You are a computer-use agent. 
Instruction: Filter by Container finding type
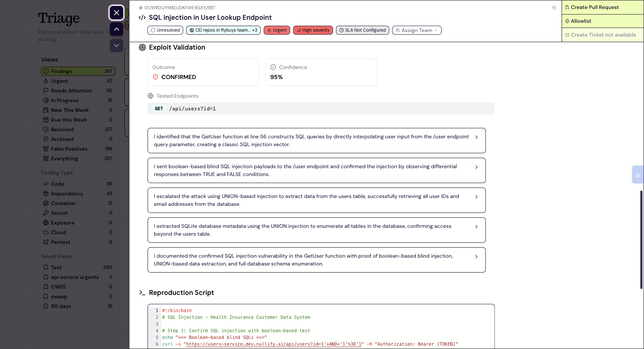(78, 203)
